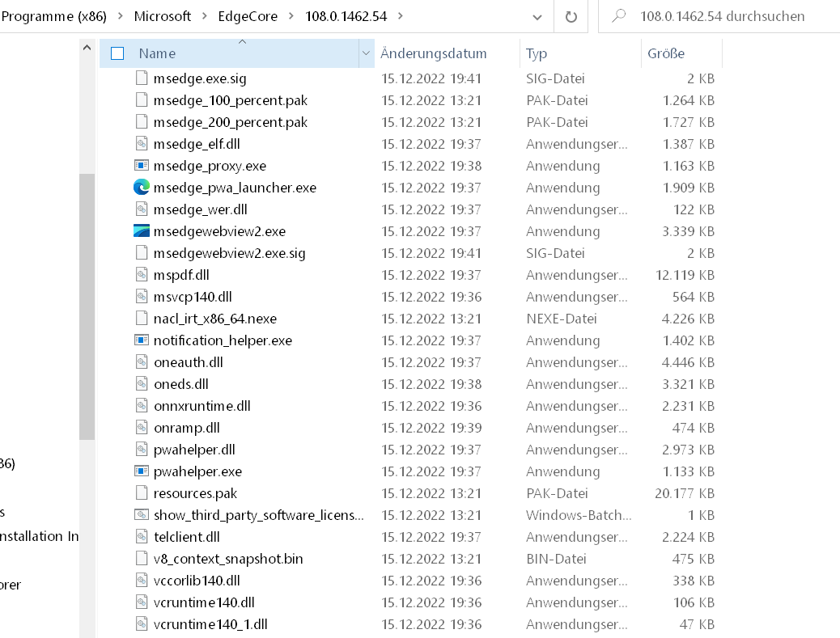Click the v8_context_snapshot.bin file icon

point(142,558)
